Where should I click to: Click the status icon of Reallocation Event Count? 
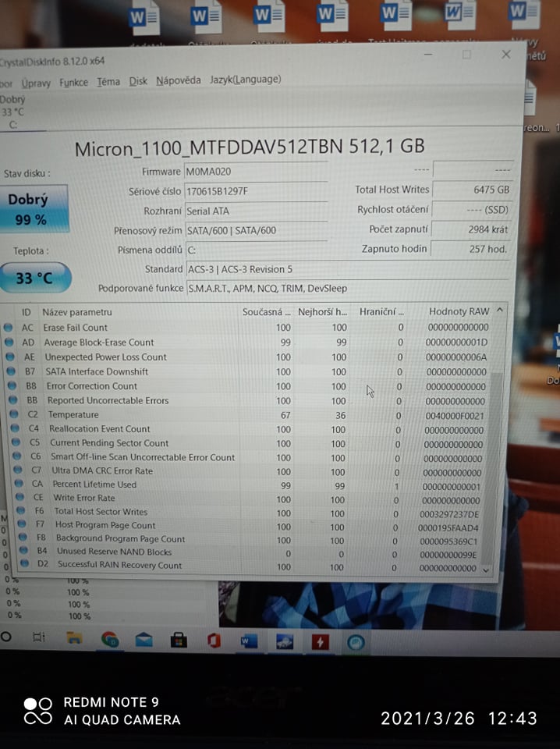(15, 428)
